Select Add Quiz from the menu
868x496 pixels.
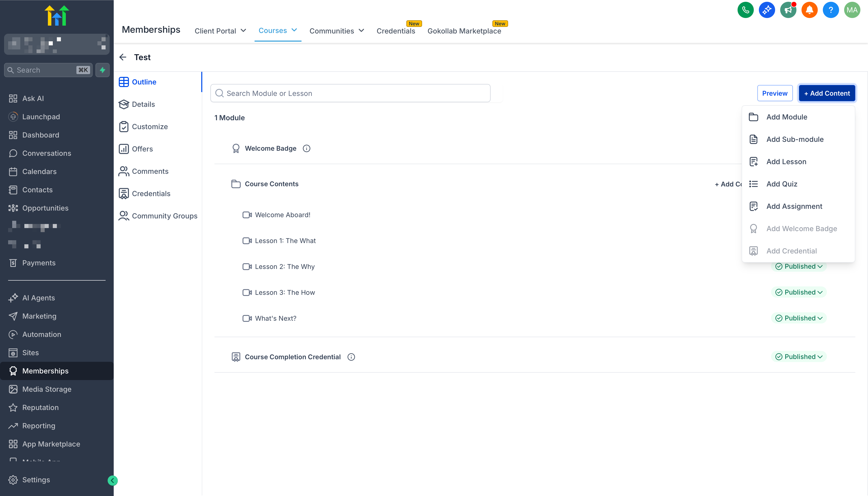coord(782,184)
